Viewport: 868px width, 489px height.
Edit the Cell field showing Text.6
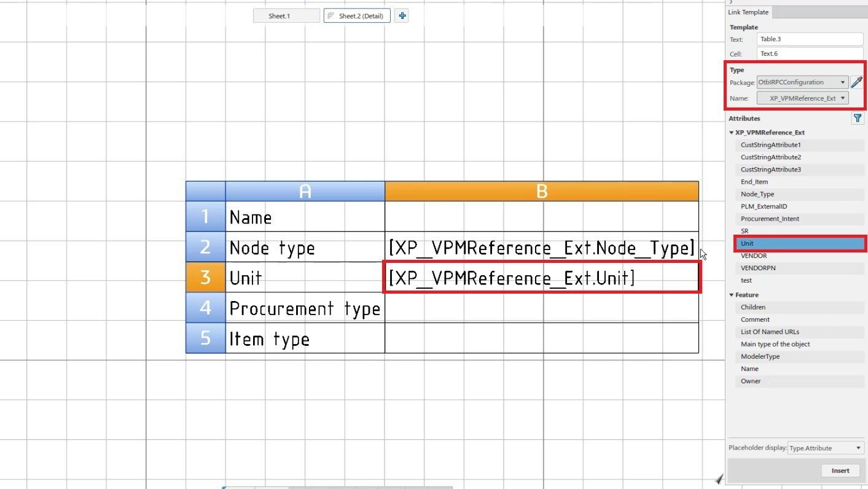pyautogui.click(x=810, y=53)
